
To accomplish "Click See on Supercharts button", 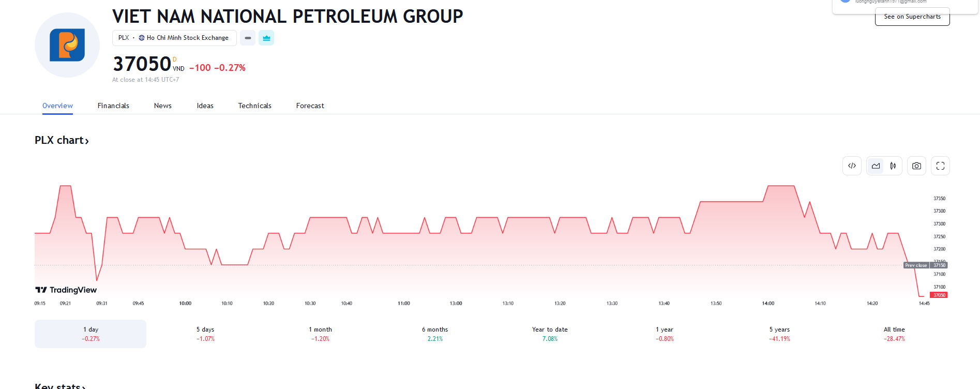I will tap(912, 17).
